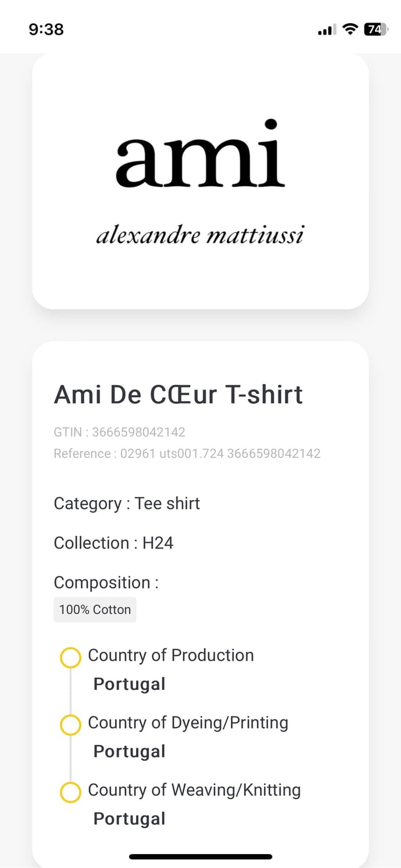Tap the Collection H24 row
Image resolution: width=401 pixels, height=868 pixels.
(x=113, y=543)
